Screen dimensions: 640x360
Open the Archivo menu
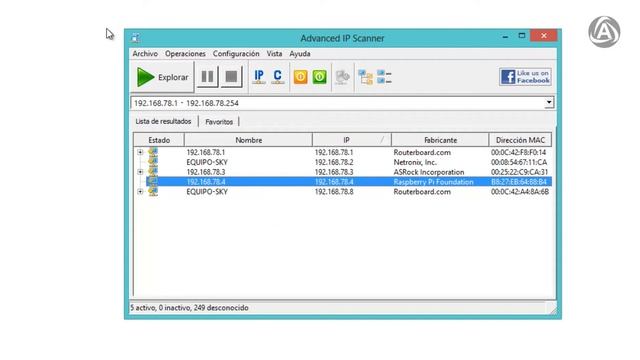tap(145, 54)
